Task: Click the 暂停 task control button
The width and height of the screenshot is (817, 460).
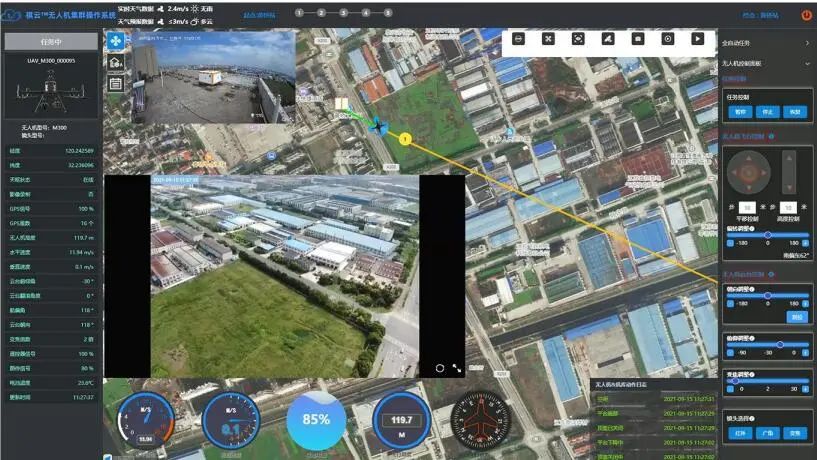Action: [741, 112]
